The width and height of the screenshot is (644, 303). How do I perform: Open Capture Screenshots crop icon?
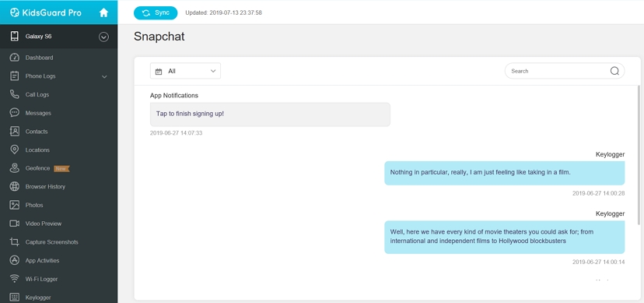pos(14,242)
